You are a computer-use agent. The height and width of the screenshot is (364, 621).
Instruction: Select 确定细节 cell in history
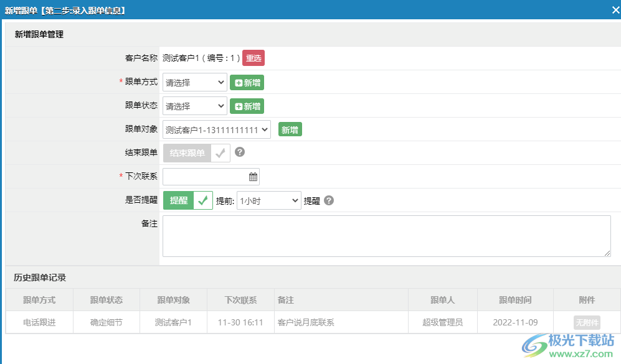(x=107, y=322)
